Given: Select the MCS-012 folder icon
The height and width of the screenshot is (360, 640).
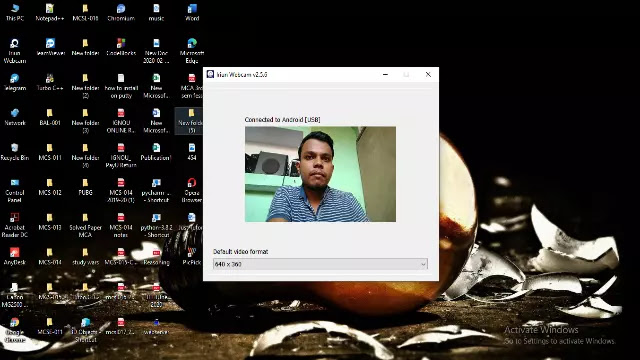Looking at the screenshot, I should pyautogui.click(x=50, y=187).
